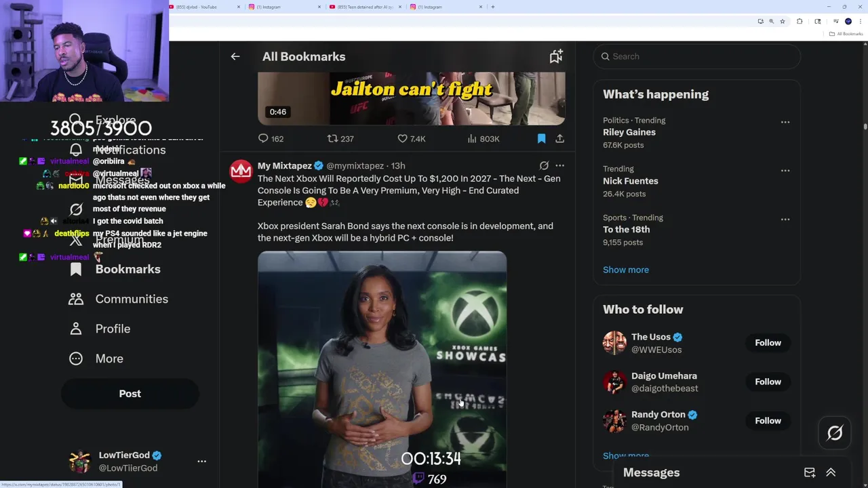Open account options next to LowTierGod
The image size is (868, 488).
[201, 461]
